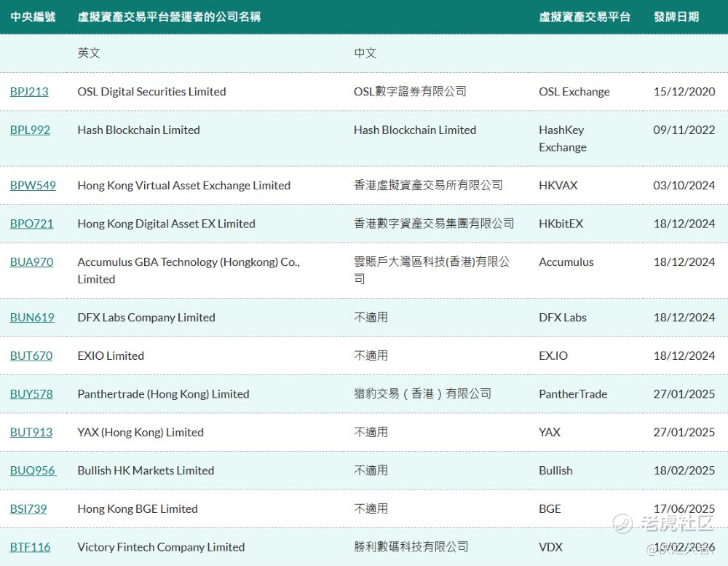This screenshot has height=566, width=728.
Task: Select the 虛擬資產交易平台 column header
Action: pos(585,17)
